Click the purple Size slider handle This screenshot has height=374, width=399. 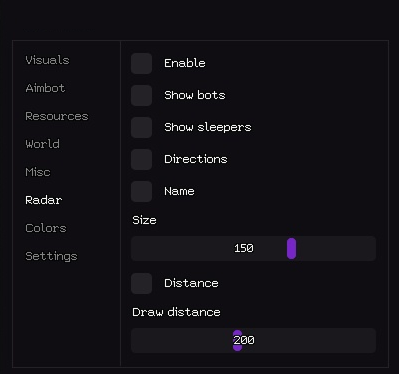point(291,248)
